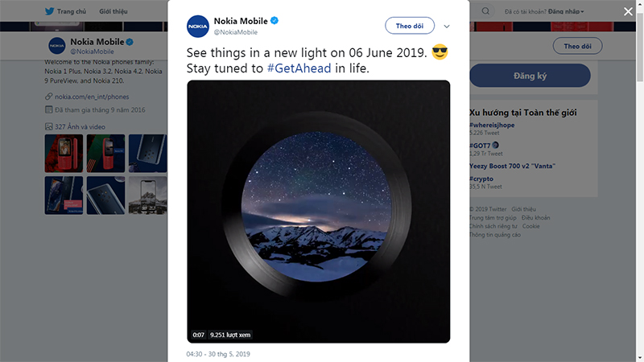Viewport: 644px width, 362px height.
Task: Play the Nokia teaser video
Action: coord(318,211)
